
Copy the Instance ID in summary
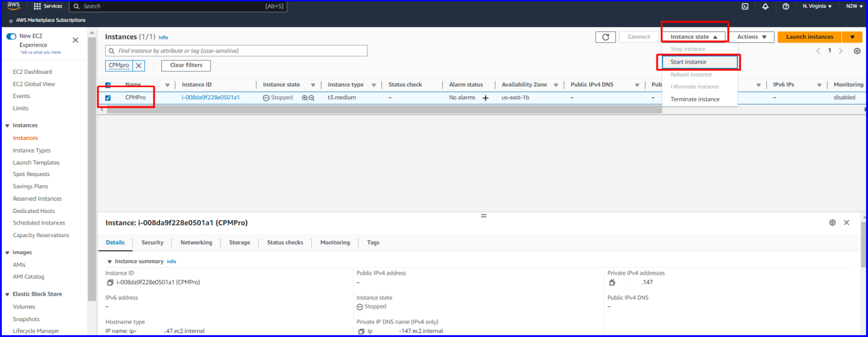pos(110,283)
